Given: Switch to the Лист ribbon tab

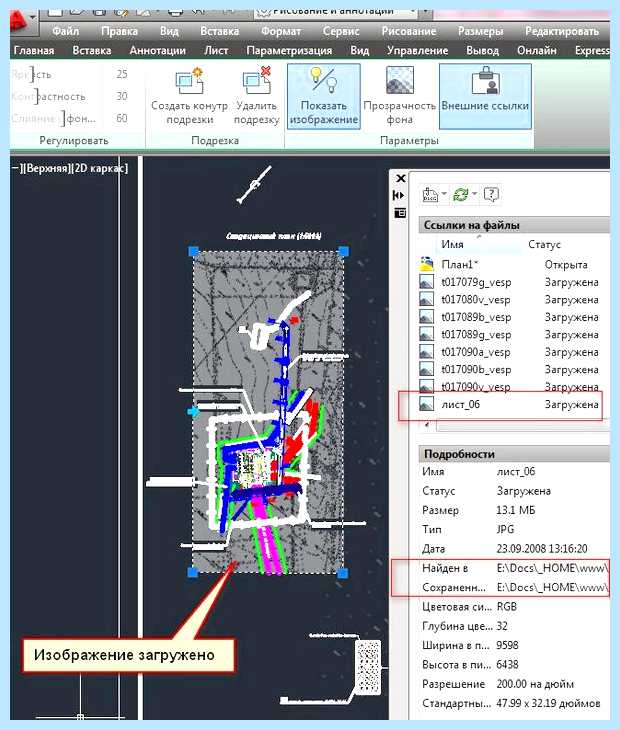Looking at the screenshot, I should [216, 50].
